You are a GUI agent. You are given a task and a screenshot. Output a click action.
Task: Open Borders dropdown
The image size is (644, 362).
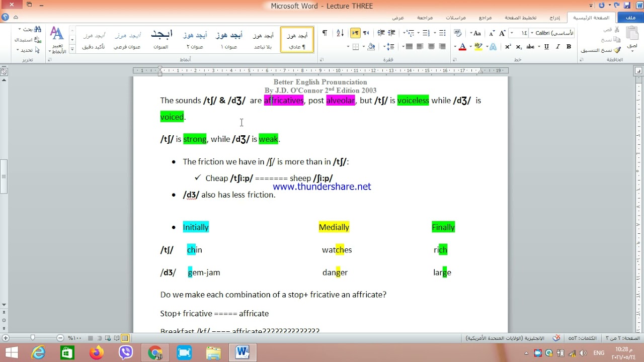(348, 47)
